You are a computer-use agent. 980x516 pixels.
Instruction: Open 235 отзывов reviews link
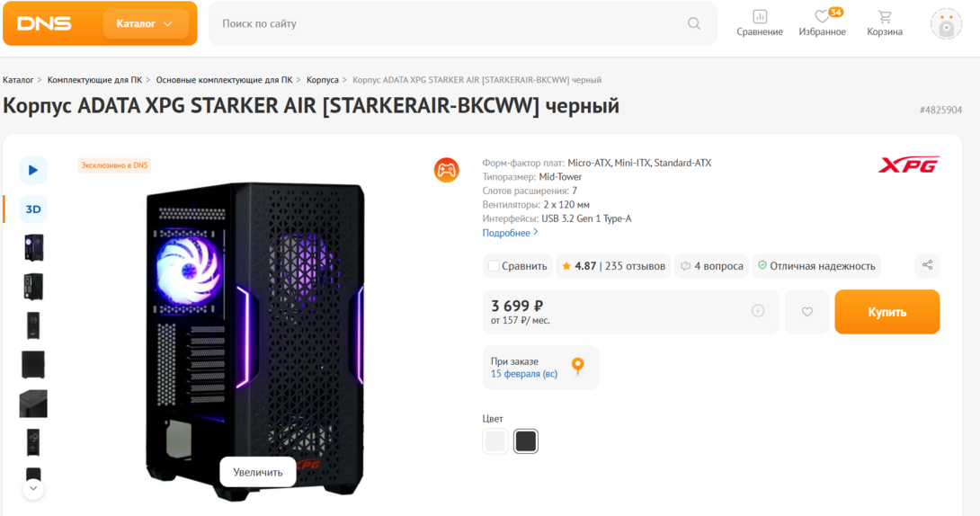pos(635,266)
